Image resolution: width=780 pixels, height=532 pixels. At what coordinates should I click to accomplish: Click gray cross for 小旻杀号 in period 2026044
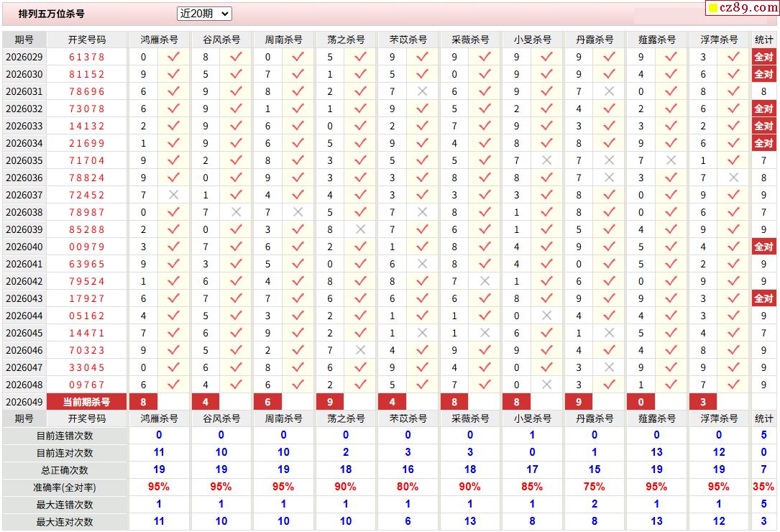tap(546, 316)
